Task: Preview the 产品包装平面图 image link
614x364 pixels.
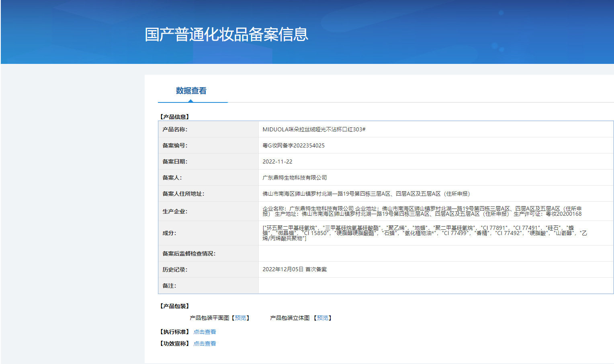Action: pyautogui.click(x=240, y=318)
